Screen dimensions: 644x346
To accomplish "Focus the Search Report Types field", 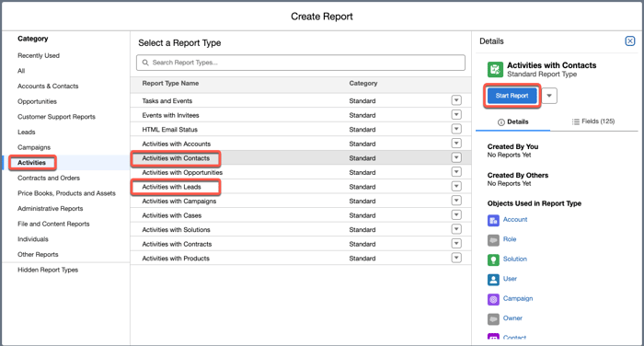I will (x=301, y=63).
